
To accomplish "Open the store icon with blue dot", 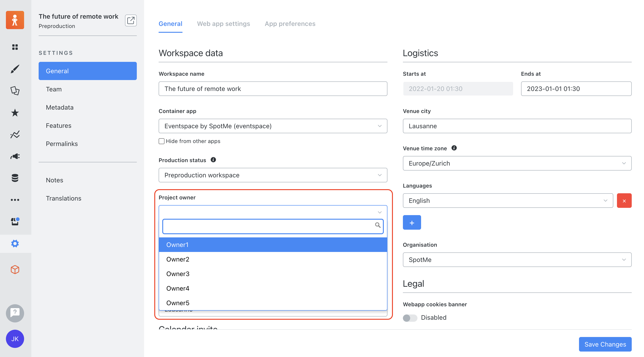I will click(x=15, y=222).
